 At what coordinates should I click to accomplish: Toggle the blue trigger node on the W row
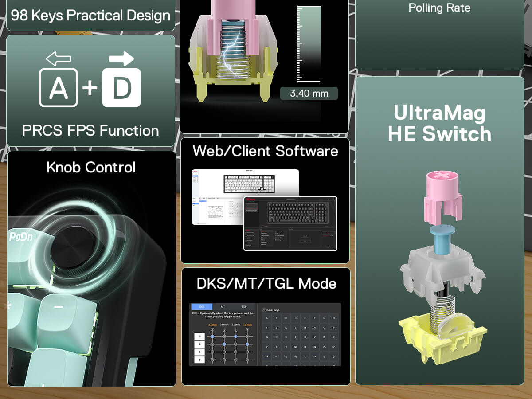[x=212, y=336]
